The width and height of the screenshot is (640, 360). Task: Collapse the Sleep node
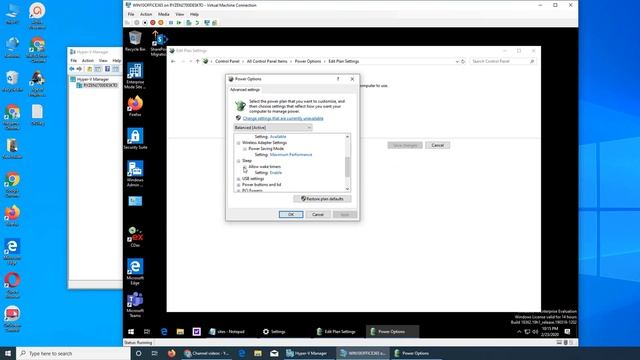pyautogui.click(x=239, y=161)
